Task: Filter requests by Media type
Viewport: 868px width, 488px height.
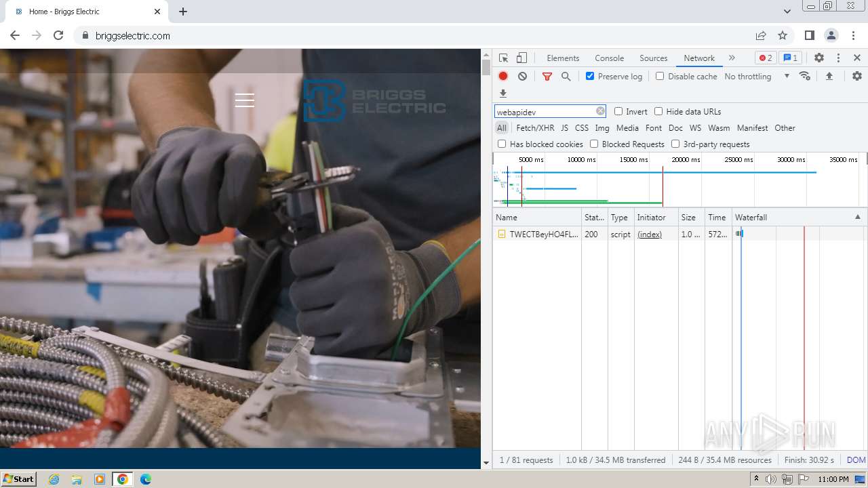Action: point(627,127)
